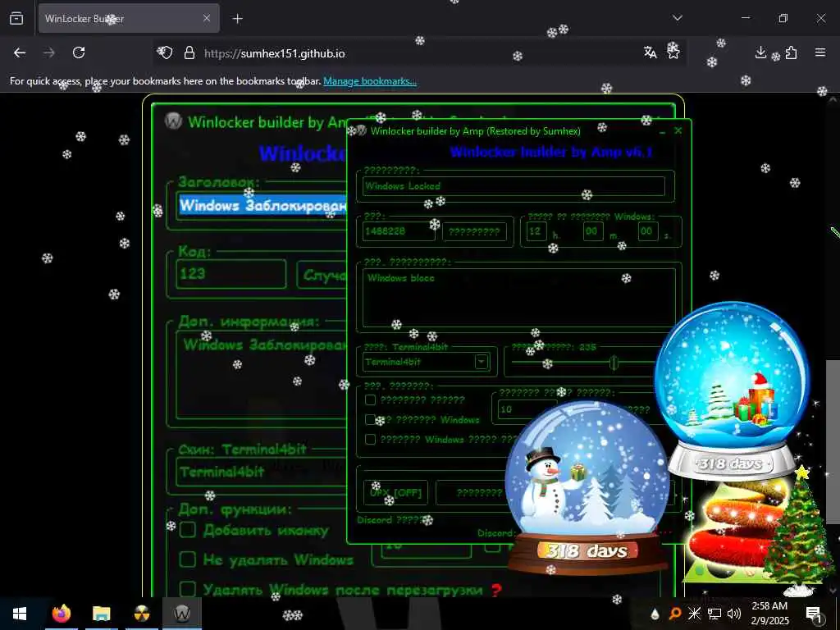The height and width of the screenshot is (630, 840).
Task: Open the browser downloads panel
Action: [760, 52]
